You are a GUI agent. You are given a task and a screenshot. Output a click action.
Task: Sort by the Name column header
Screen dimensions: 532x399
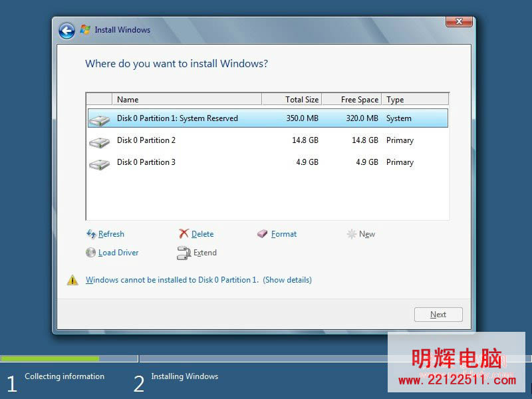click(x=187, y=99)
